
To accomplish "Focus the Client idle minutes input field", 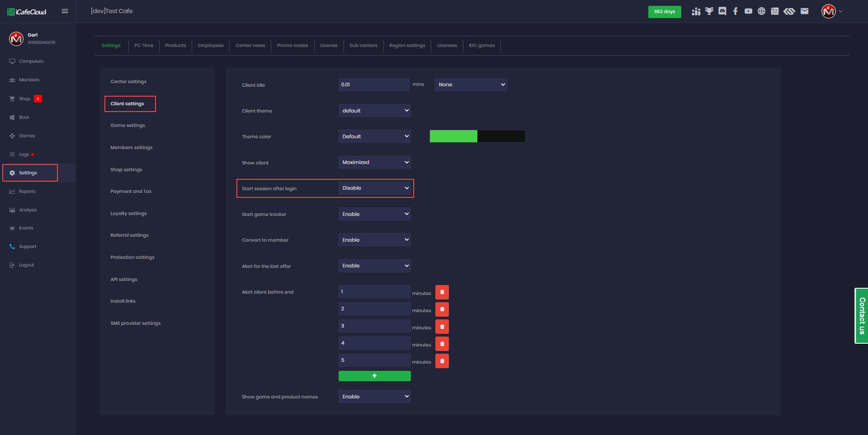I will click(373, 85).
